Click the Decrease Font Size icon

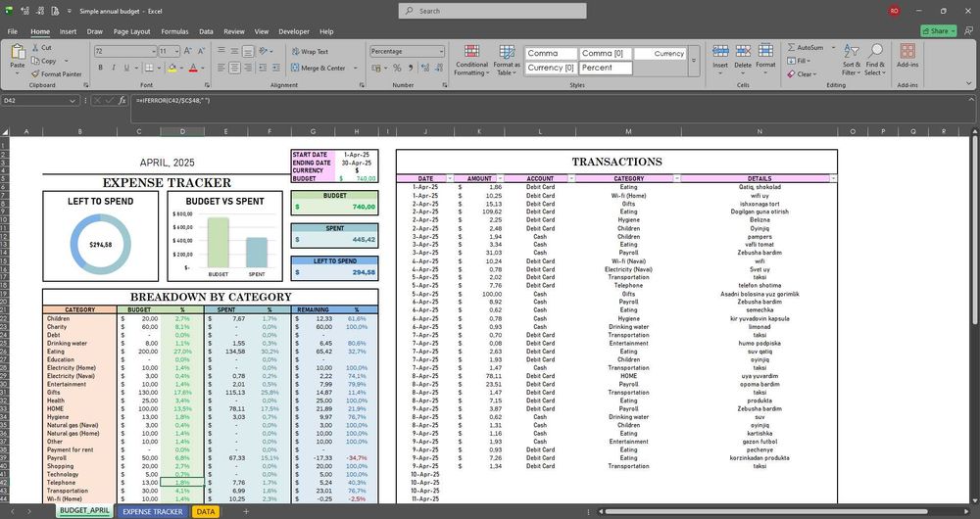[202, 51]
